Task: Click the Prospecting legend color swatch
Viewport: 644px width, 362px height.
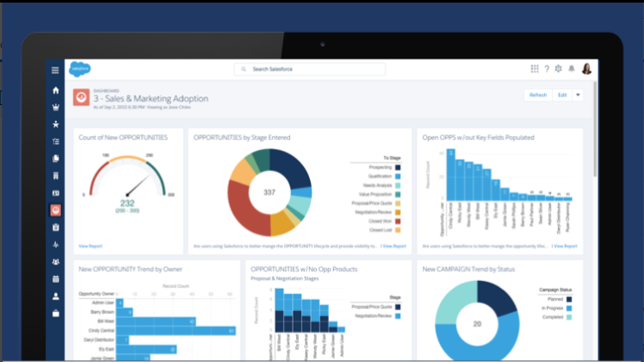Action: coord(398,167)
